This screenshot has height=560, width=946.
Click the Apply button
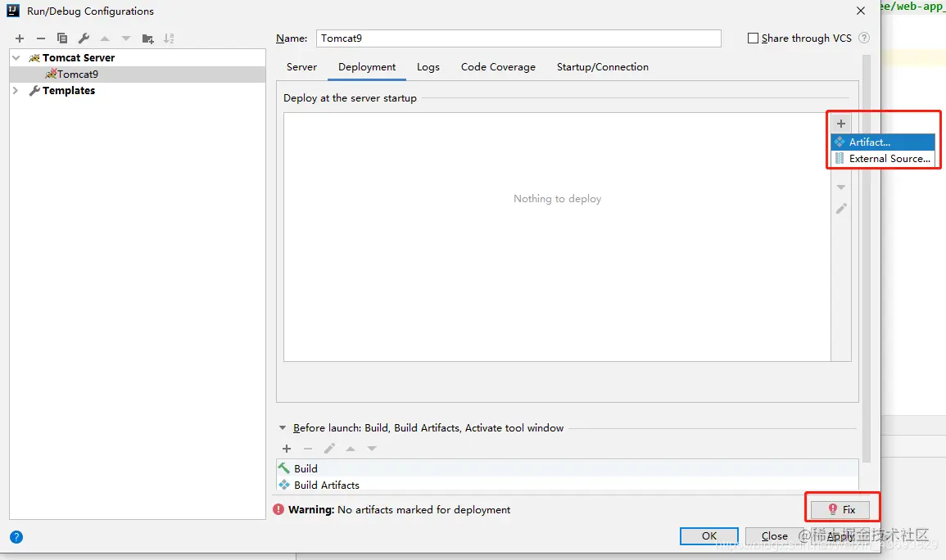click(840, 536)
